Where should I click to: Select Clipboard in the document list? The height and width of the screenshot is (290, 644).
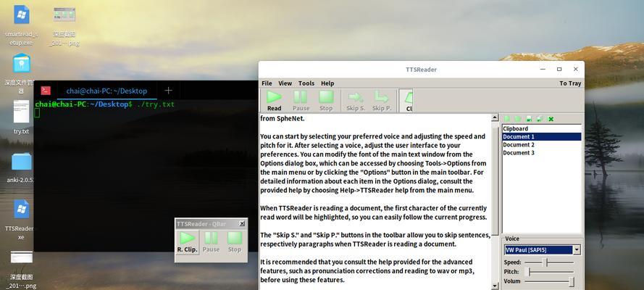tap(542, 128)
